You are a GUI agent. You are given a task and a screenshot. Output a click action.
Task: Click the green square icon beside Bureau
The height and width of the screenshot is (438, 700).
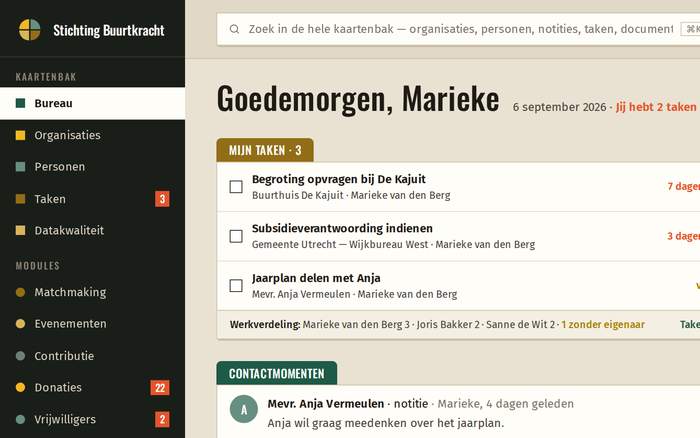tap(21, 103)
